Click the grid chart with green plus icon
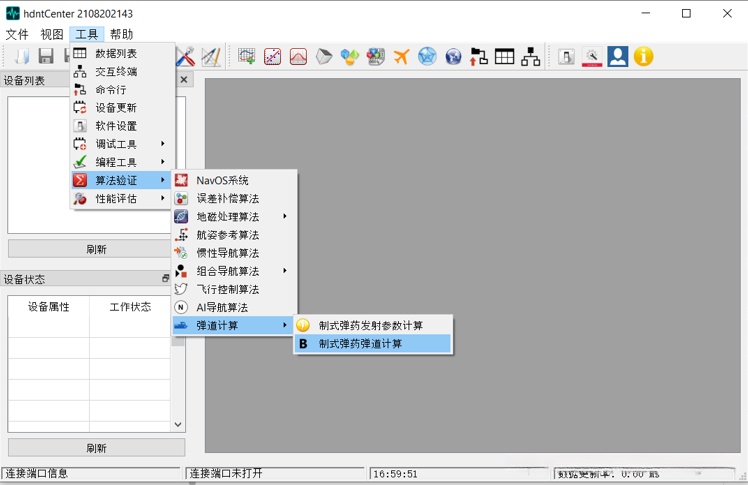This screenshot has width=748, height=485. click(x=247, y=56)
